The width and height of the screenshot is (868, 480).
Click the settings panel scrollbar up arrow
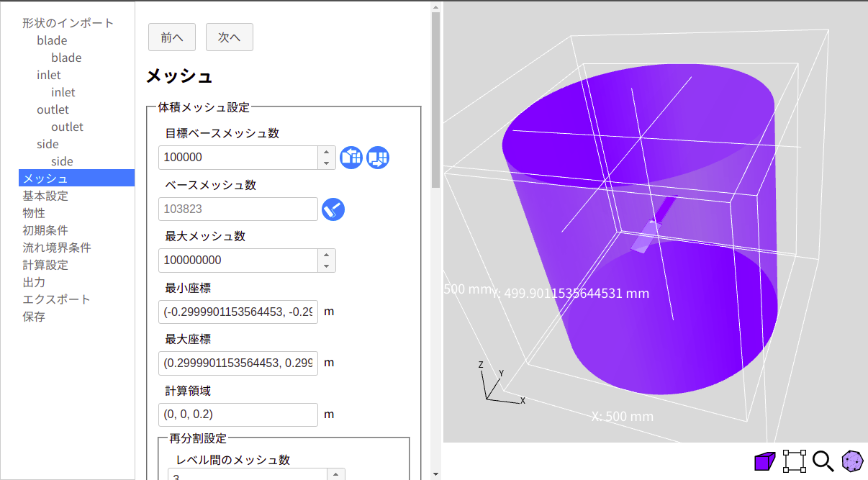435,7
